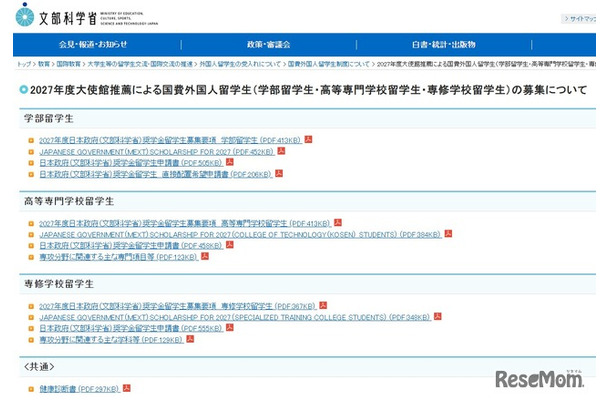The image size is (610, 400).
Task: Go to 教育 in the breadcrumb
Action: (44, 64)
